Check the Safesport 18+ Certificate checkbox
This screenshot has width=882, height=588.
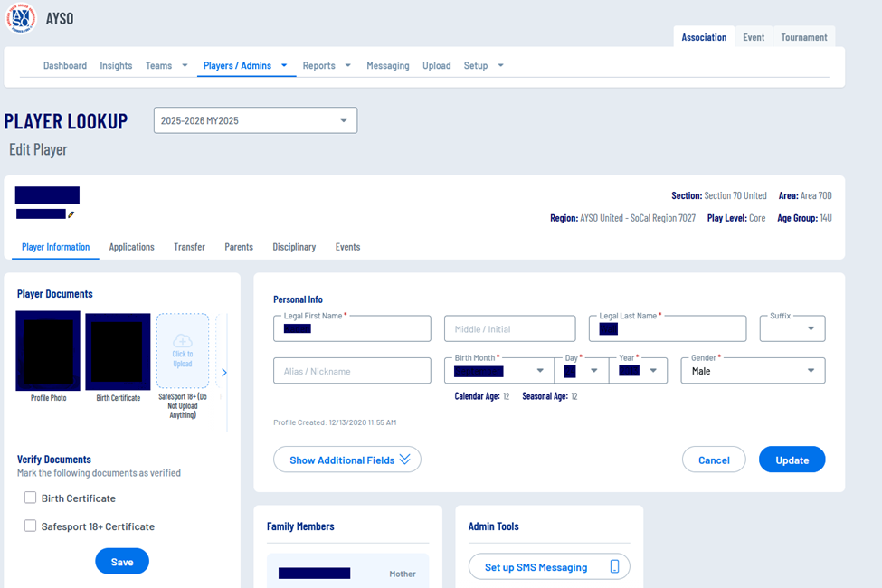click(31, 526)
